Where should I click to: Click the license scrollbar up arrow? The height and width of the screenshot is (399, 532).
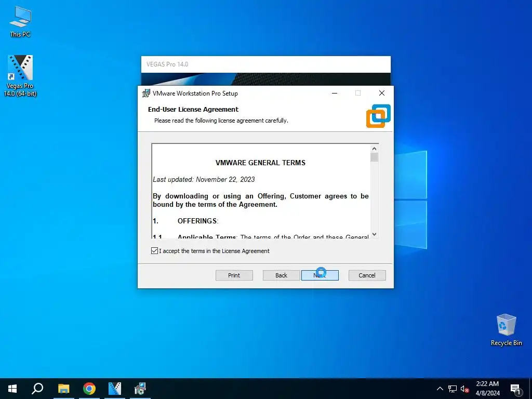tap(374, 149)
